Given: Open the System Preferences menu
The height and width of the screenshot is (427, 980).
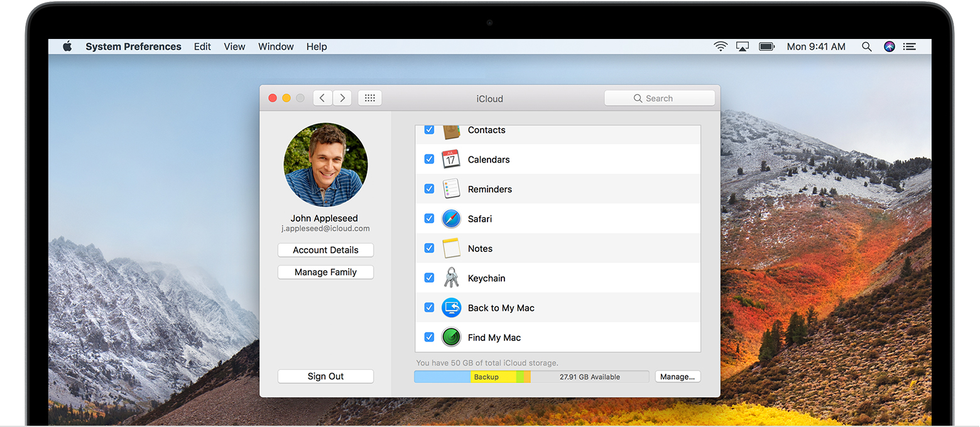Looking at the screenshot, I should pos(133,46).
